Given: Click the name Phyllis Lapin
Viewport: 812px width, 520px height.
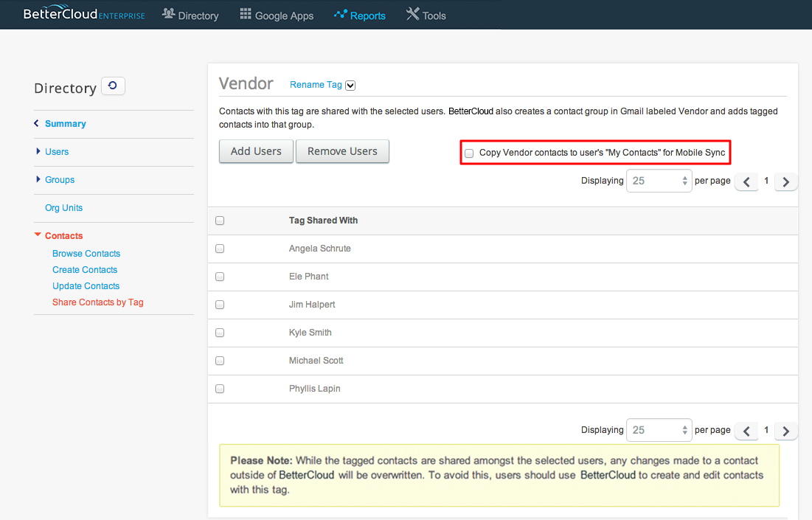Looking at the screenshot, I should coord(314,389).
